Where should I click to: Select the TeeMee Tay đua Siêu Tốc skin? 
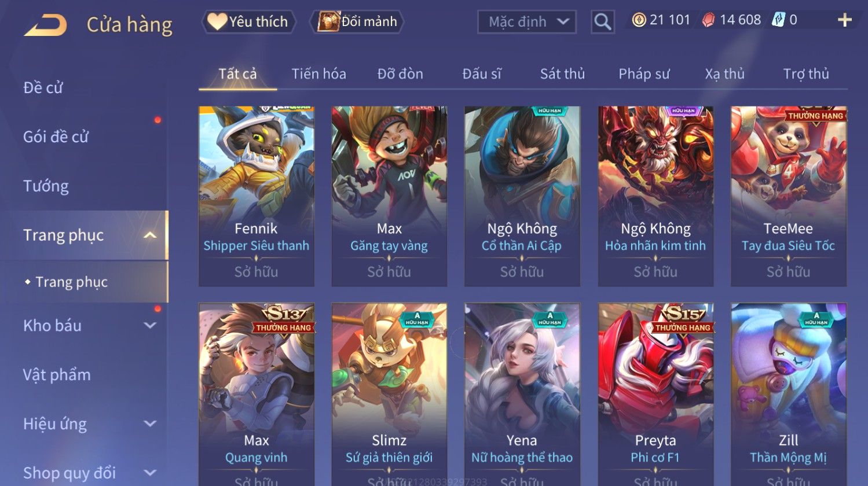[789, 196]
